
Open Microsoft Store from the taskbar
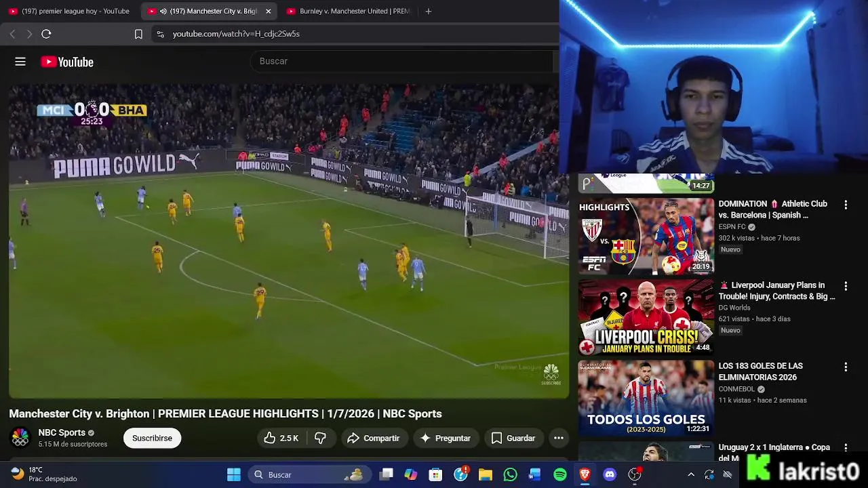[x=436, y=474]
